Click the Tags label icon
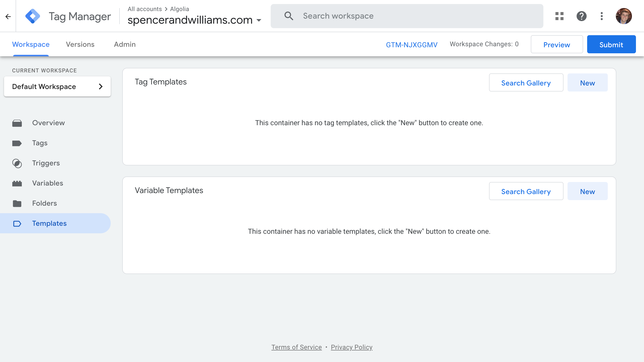 click(17, 143)
